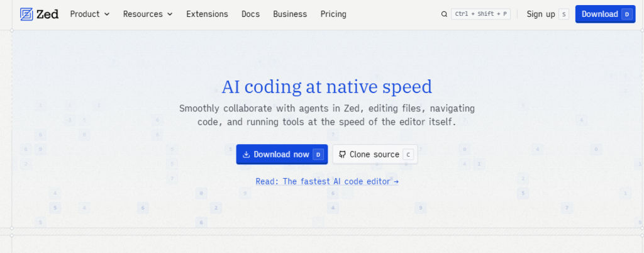This screenshot has height=253, width=644.
Task: Click the 'Smoothly collaborate with agents' paragraph
Action: tap(327, 115)
